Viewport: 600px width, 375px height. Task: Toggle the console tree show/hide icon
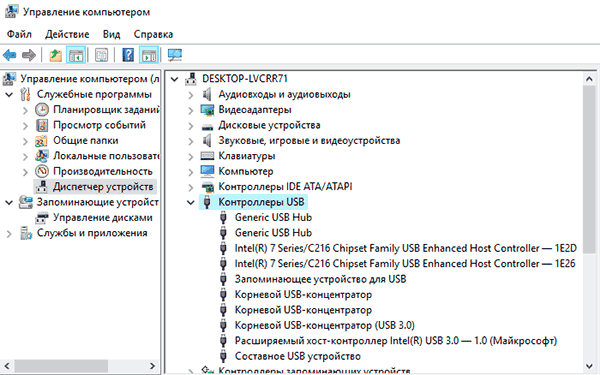tap(75, 55)
